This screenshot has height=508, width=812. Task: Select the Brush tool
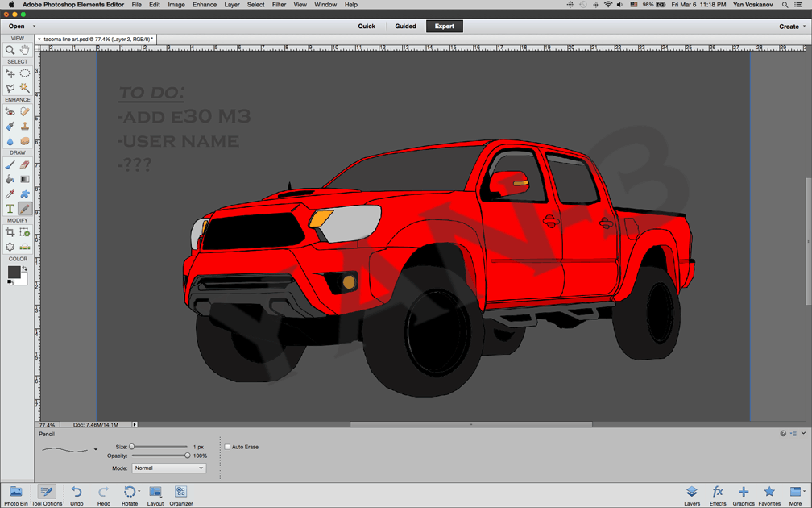pos(10,164)
